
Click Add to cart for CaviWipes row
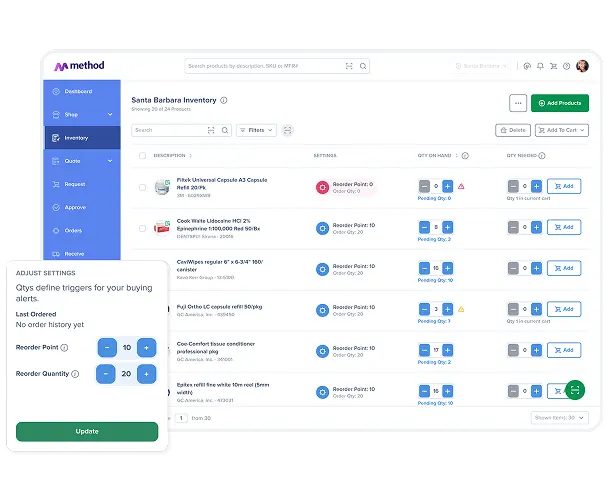pyautogui.click(x=564, y=268)
